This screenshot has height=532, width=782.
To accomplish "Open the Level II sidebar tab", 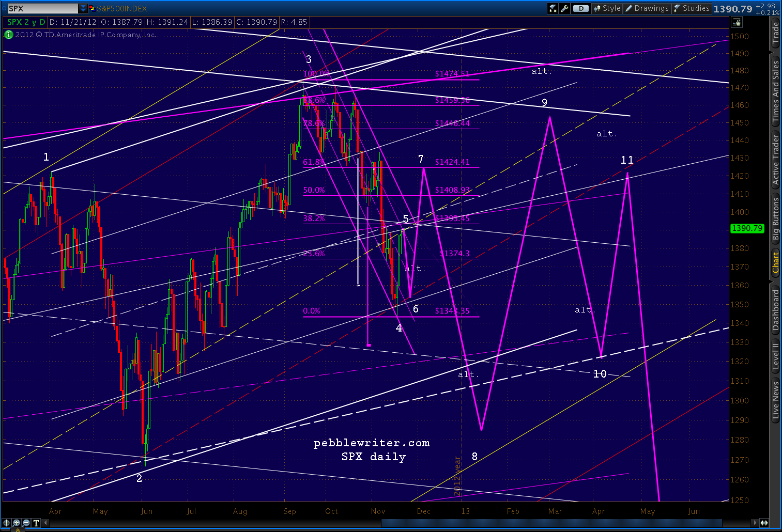I will click(x=776, y=356).
